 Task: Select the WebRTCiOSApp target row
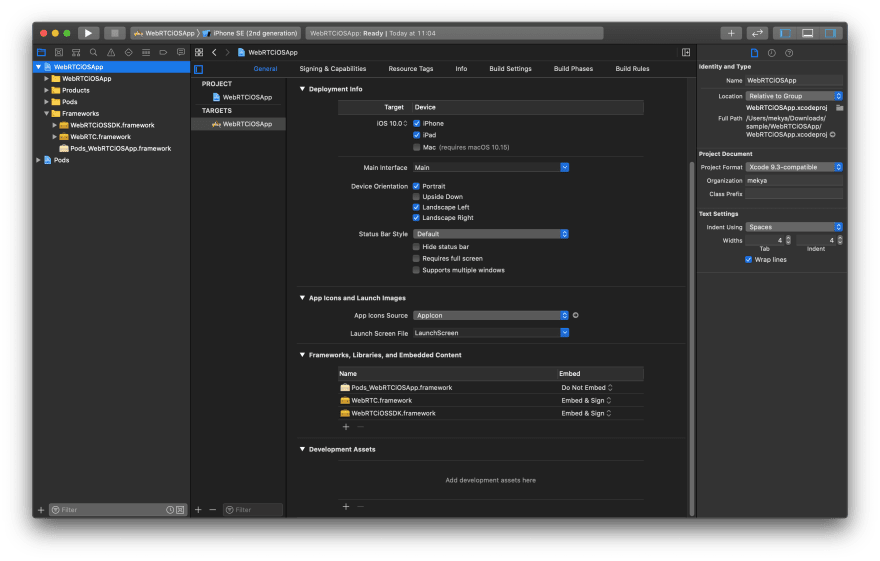point(239,124)
